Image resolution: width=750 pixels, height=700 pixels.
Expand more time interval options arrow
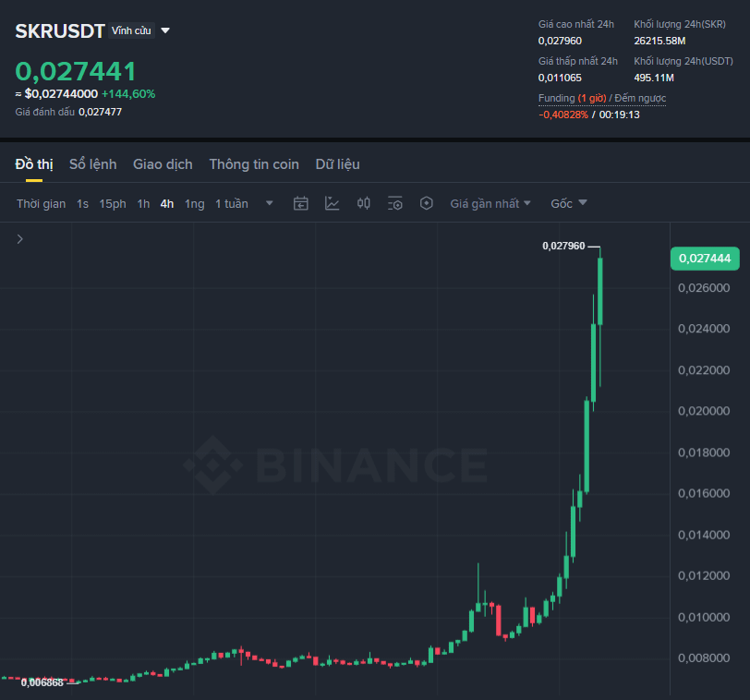[x=270, y=203]
